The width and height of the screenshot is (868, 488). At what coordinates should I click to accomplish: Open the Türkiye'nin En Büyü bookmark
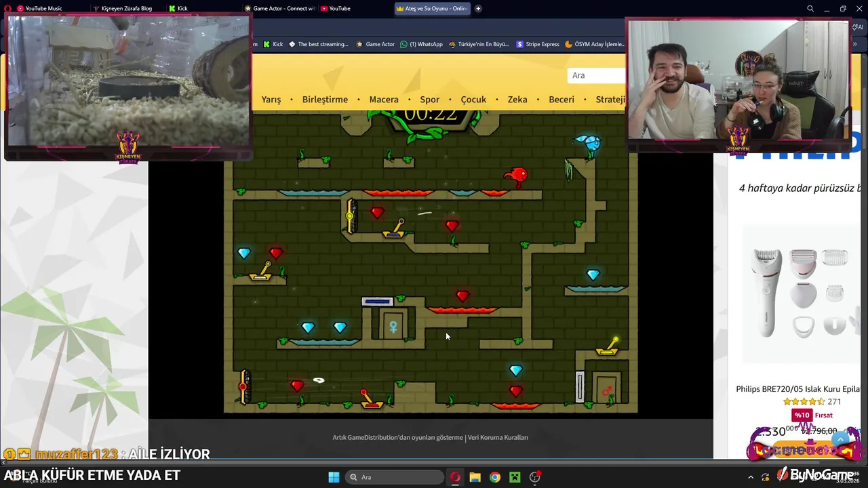click(479, 44)
